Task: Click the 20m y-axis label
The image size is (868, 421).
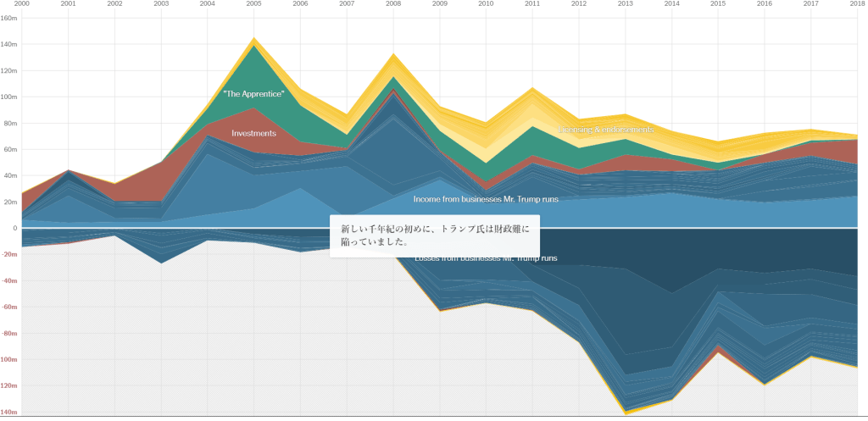Action: pos(8,202)
